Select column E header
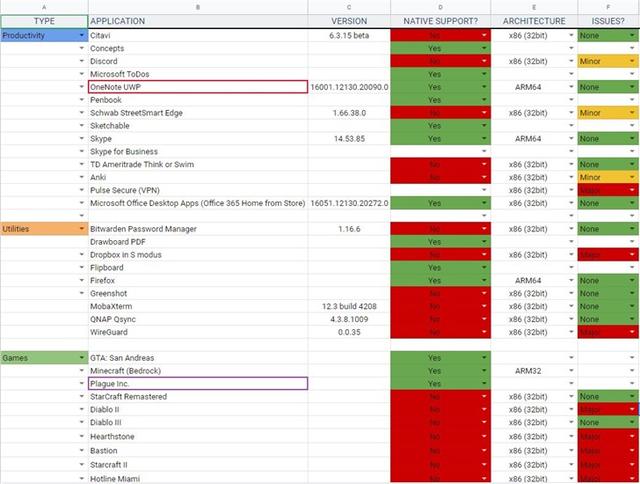Screen dimensions: 640x484 pyautogui.click(x=534, y=7)
